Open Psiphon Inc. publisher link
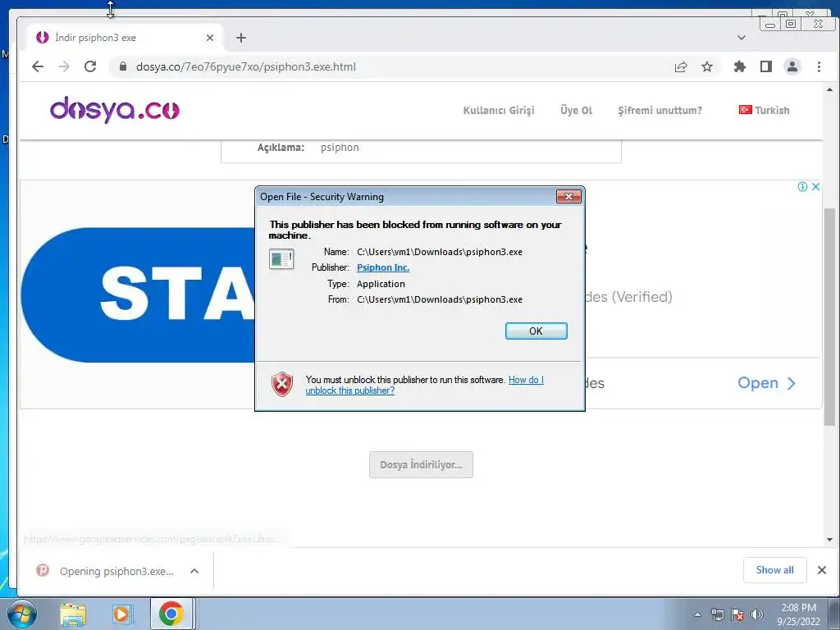The width and height of the screenshot is (840, 630). point(383,267)
